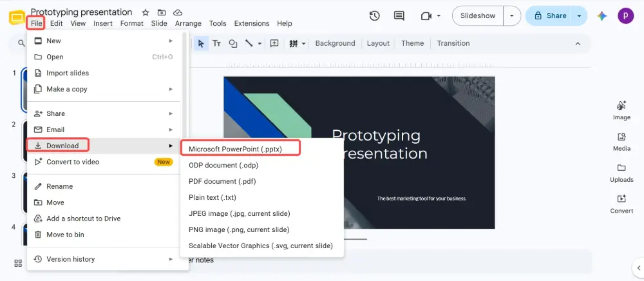Choose Download in the File menu
644x281 pixels.
tap(104, 146)
